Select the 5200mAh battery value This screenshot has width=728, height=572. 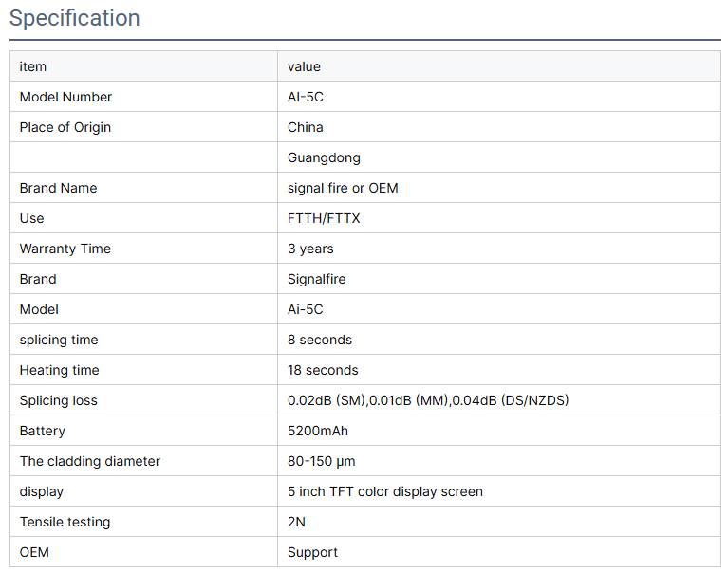tap(318, 431)
